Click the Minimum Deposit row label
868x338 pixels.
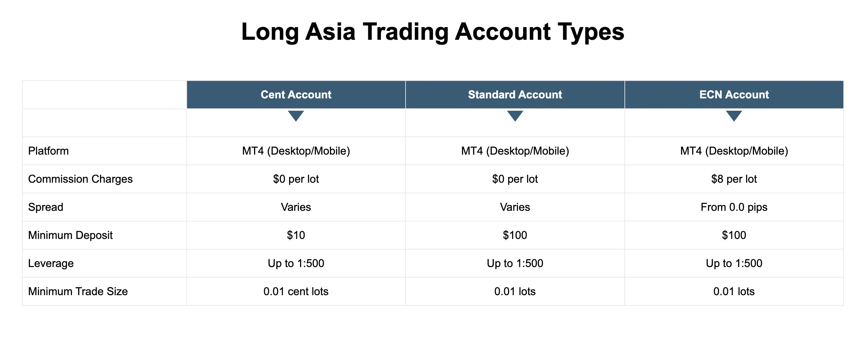[x=70, y=235]
